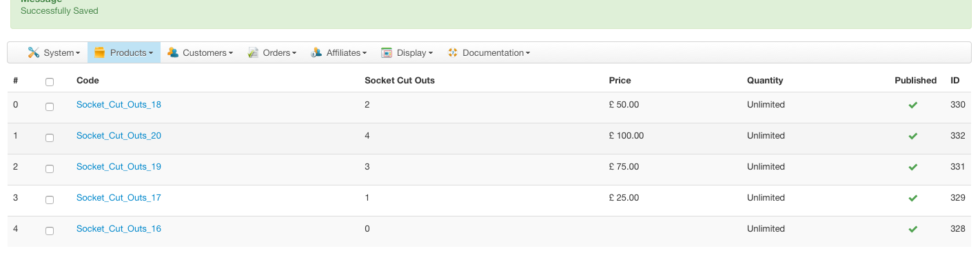
Task: Expand the Documentation dropdown arrow
Action: coord(527,53)
